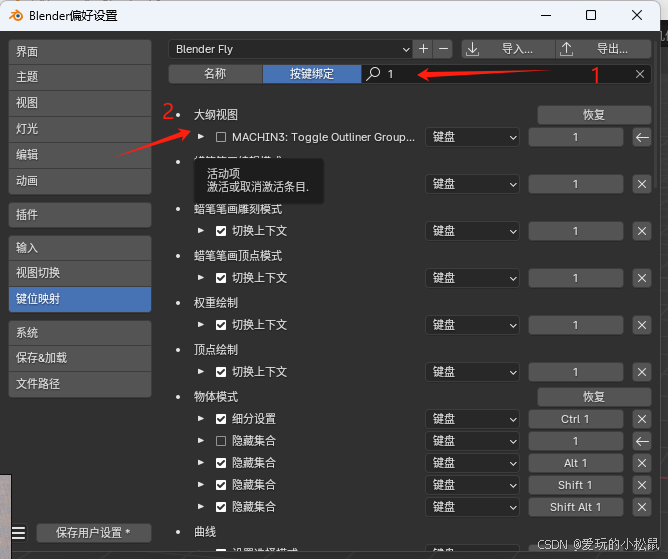Expand 切换上下文 under 蜡笔笔画雕刻模式
The height and width of the screenshot is (559, 668).
point(201,231)
